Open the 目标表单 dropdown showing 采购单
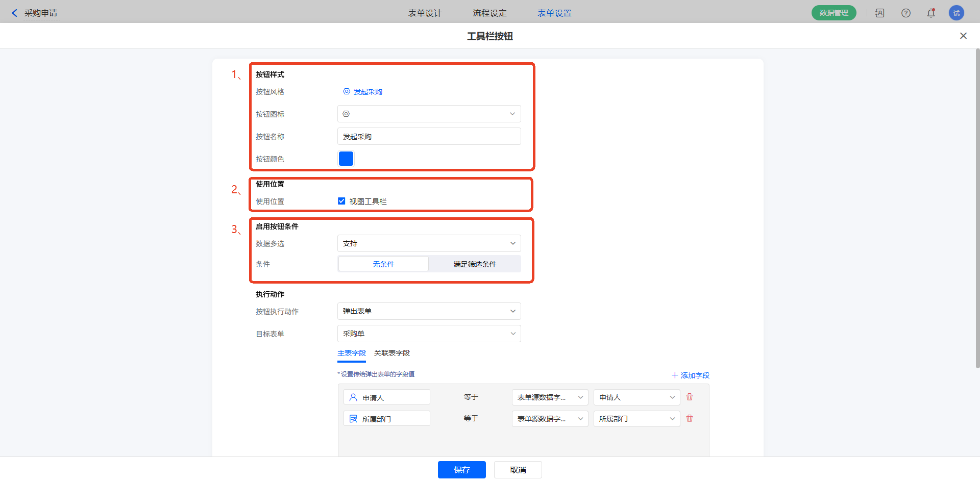This screenshot has width=980, height=482. tap(429, 334)
